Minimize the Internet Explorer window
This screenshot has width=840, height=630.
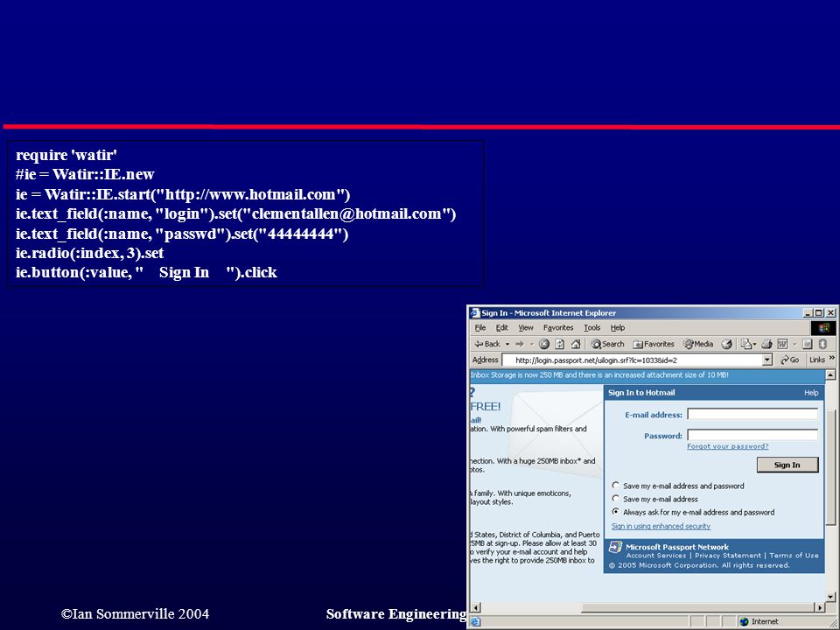808,313
